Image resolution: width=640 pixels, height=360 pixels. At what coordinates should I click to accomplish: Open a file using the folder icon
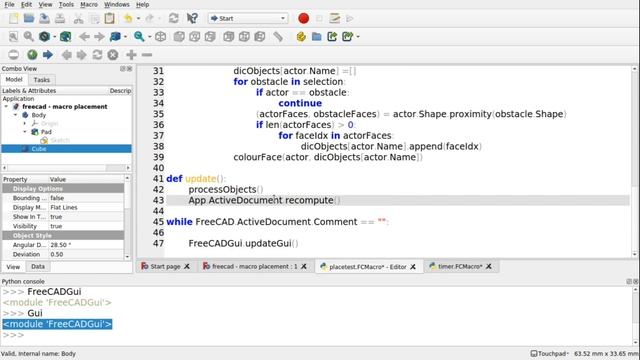29,18
